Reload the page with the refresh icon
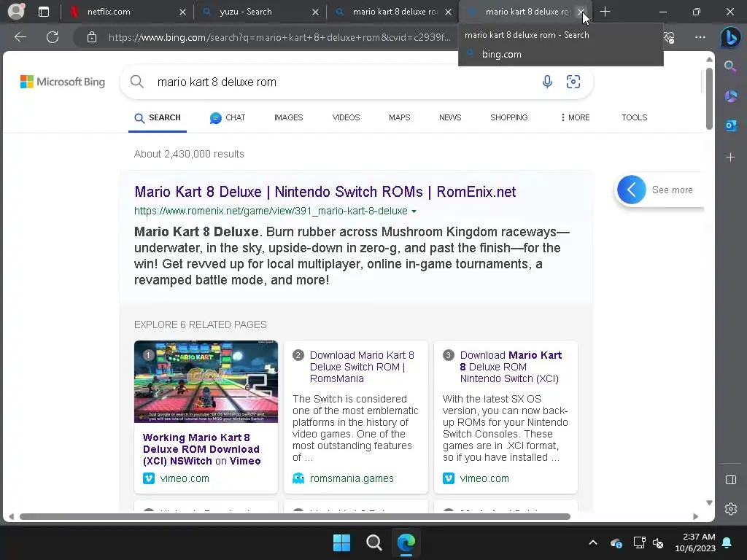 (x=53, y=37)
